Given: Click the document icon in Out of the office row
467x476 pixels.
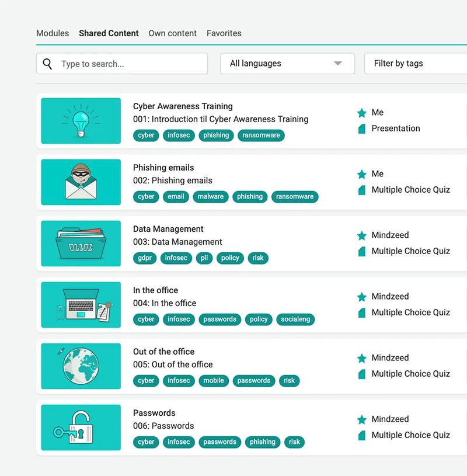Looking at the screenshot, I should click(x=362, y=374).
